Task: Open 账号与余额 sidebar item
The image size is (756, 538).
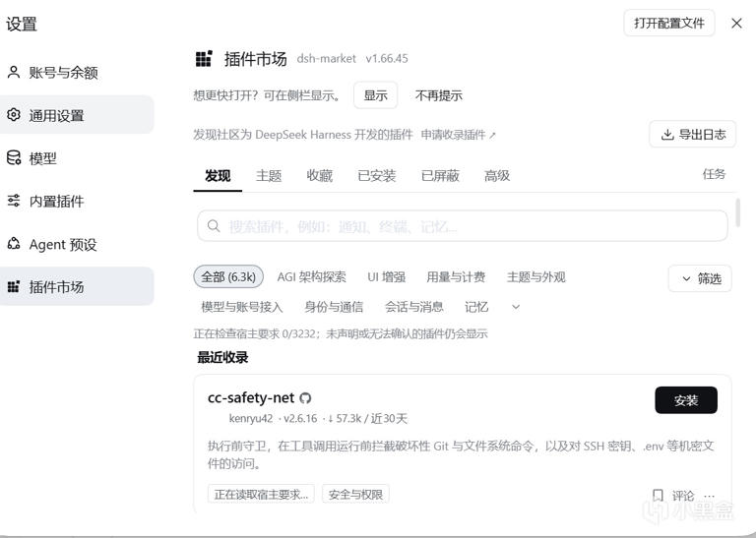Action: click(77, 72)
